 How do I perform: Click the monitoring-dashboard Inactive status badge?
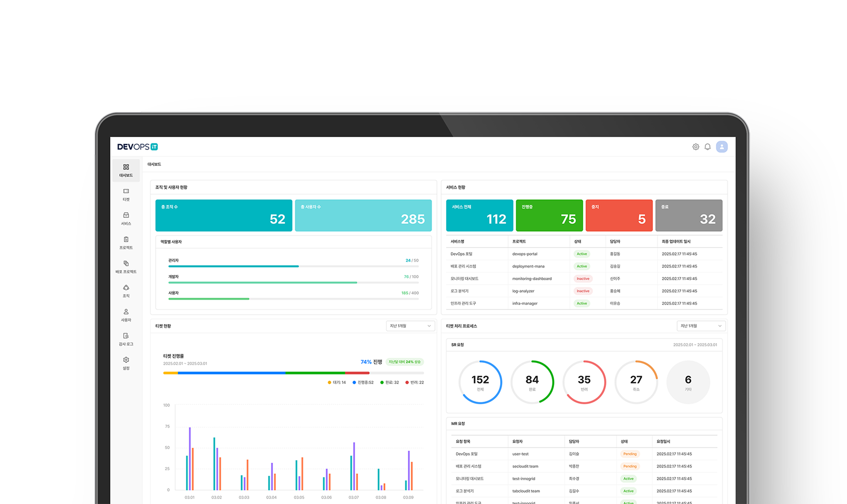tap(583, 279)
